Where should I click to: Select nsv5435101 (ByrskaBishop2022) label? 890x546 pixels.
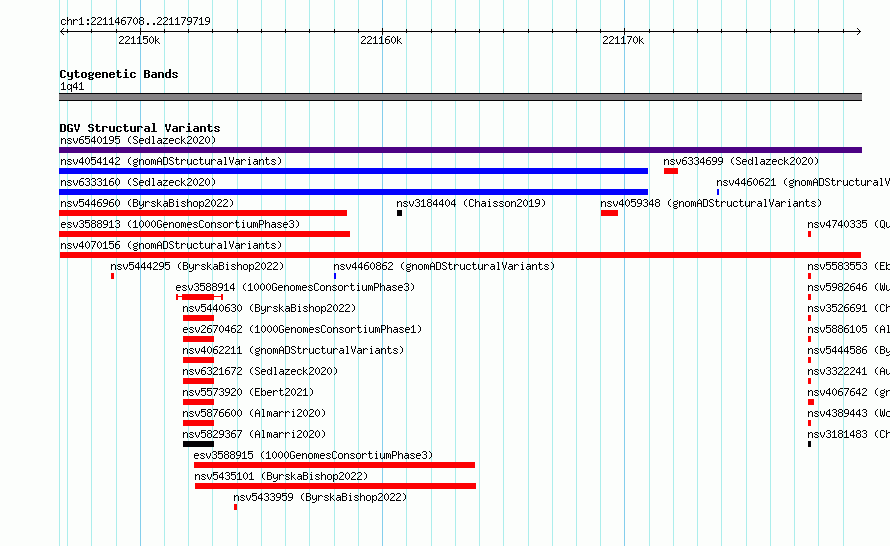click(x=281, y=476)
